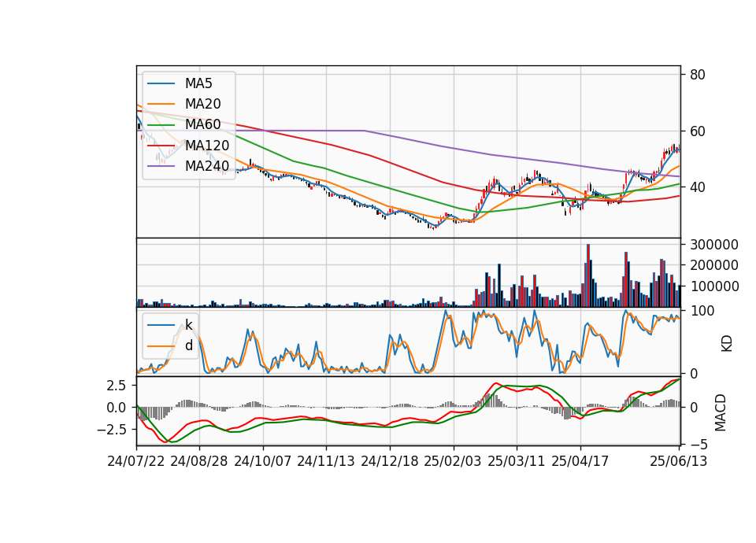Click the k legend label
The height and width of the screenshot is (543, 756).
click(188, 325)
